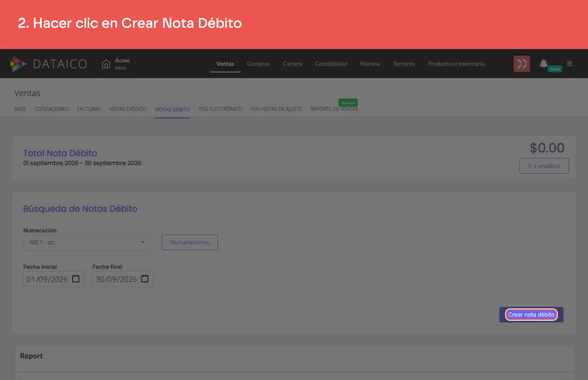Open the Acme home icon
This screenshot has height=380, width=588.
106,64
